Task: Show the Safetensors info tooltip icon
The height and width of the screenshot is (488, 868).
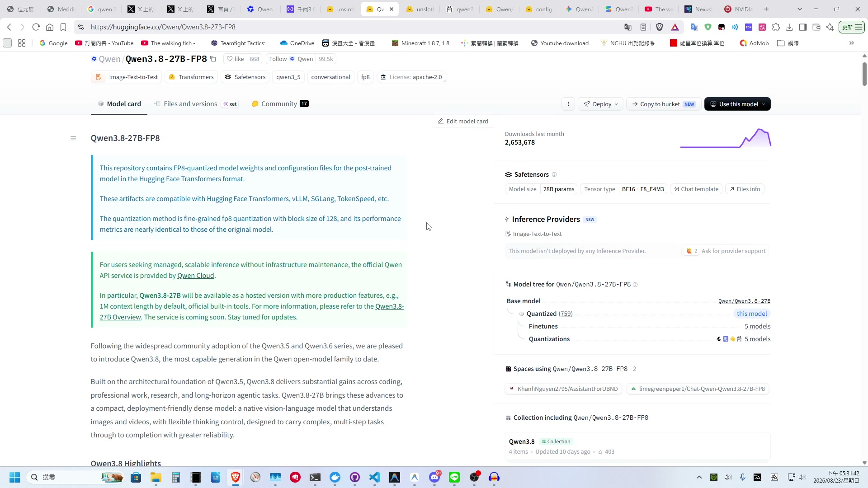Action: point(554,175)
